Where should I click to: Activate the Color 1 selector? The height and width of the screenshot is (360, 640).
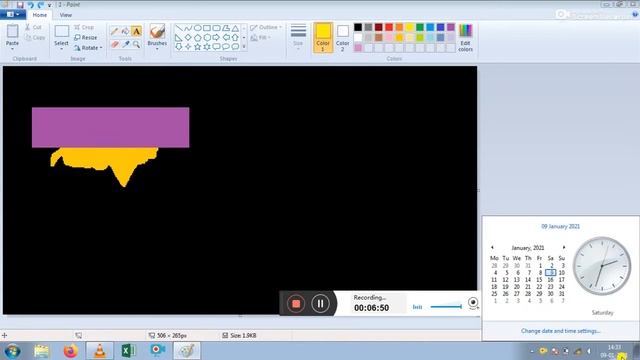pyautogui.click(x=322, y=38)
